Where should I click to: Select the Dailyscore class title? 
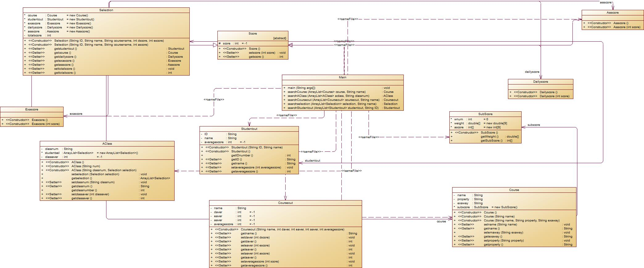click(x=541, y=82)
